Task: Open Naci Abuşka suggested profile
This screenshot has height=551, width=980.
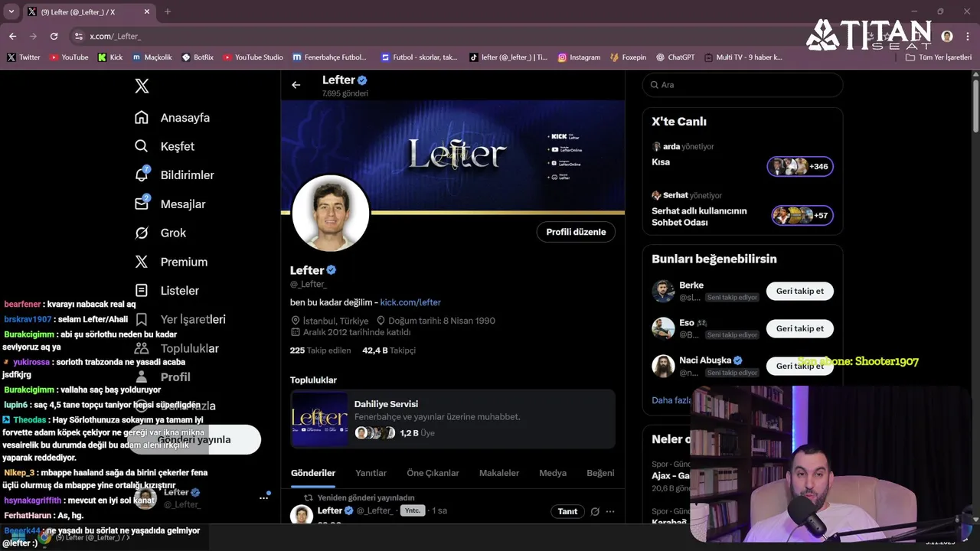Action: click(705, 360)
